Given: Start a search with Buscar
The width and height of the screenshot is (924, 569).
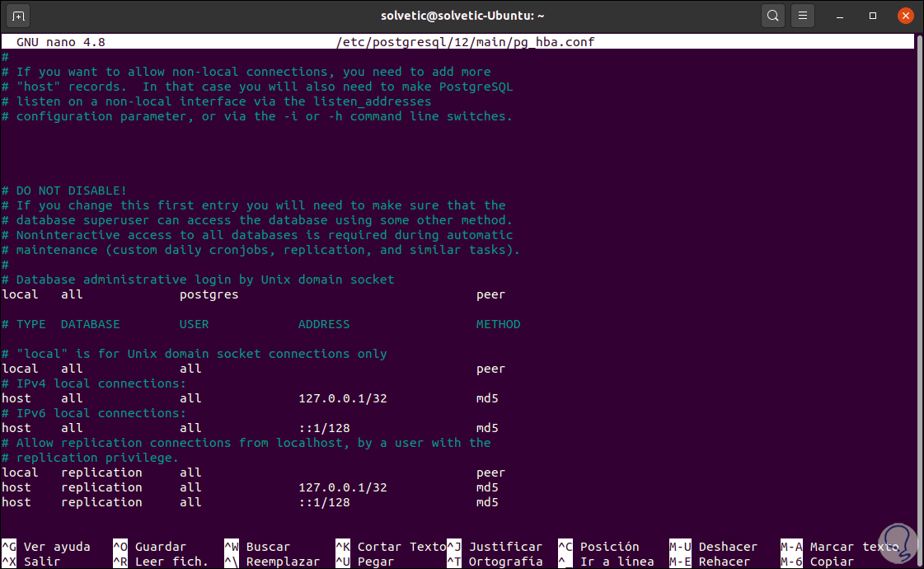Looking at the screenshot, I should click(x=269, y=546).
